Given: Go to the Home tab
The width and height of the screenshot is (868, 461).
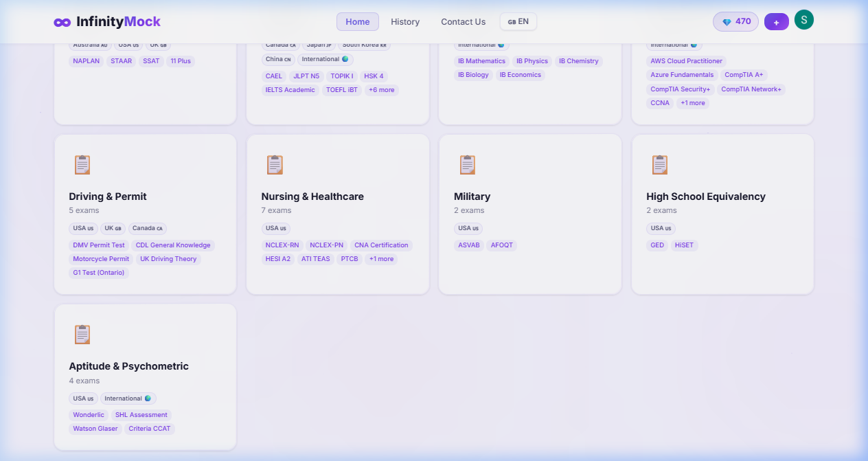Looking at the screenshot, I should [x=358, y=22].
